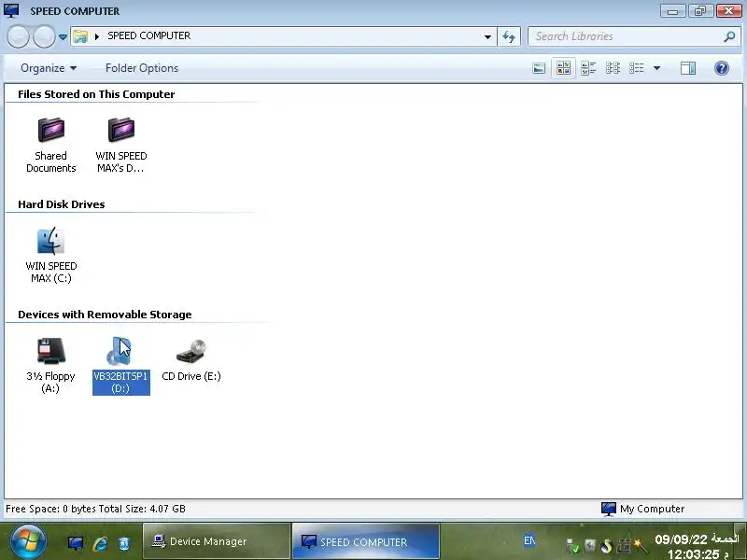Switch to Filmstrip picture view icon
The height and width of the screenshot is (560, 747).
click(x=539, y=68)
